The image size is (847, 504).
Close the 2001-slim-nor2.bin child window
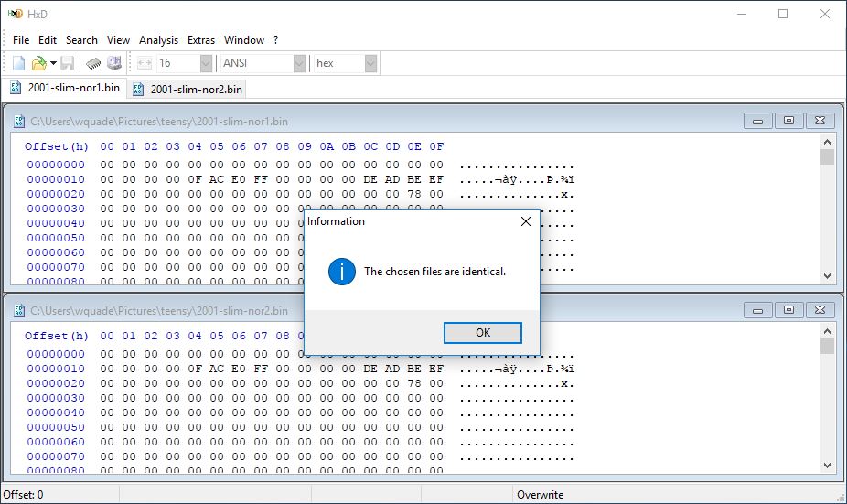click(820, 310)
